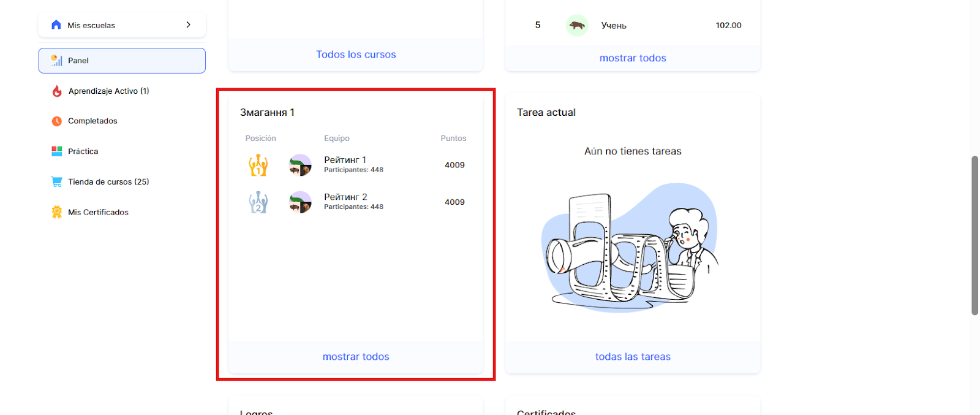Open the Práctica menu item

click(x=83, y=151)
